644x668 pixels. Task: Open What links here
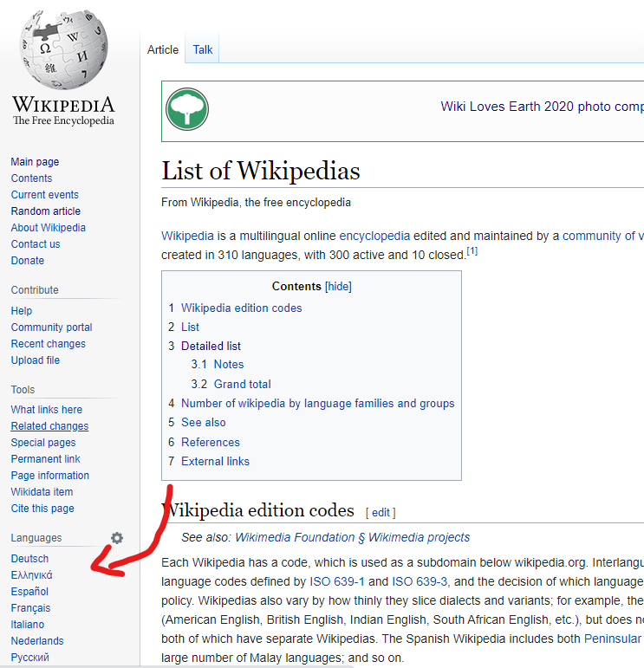pos(47,410)
